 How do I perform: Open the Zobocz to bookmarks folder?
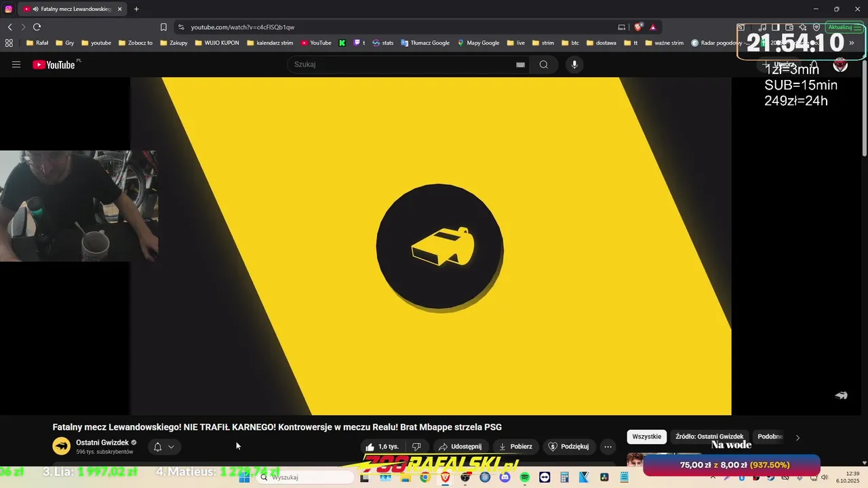135,43
